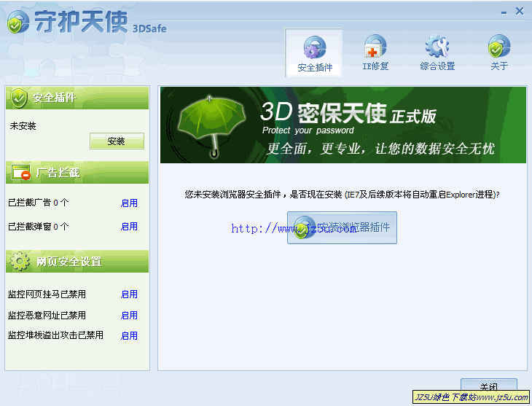This screenshot has width=532, height=406.
Task: Click the 网页安全设置 gear icon
Action: (x=20, y=261)
